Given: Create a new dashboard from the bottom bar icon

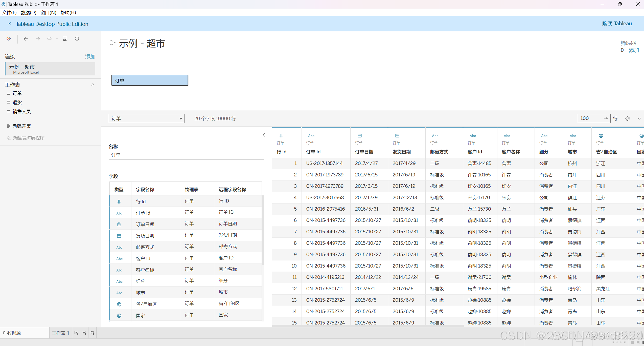Looking at the screenshot, I should 84,333.
